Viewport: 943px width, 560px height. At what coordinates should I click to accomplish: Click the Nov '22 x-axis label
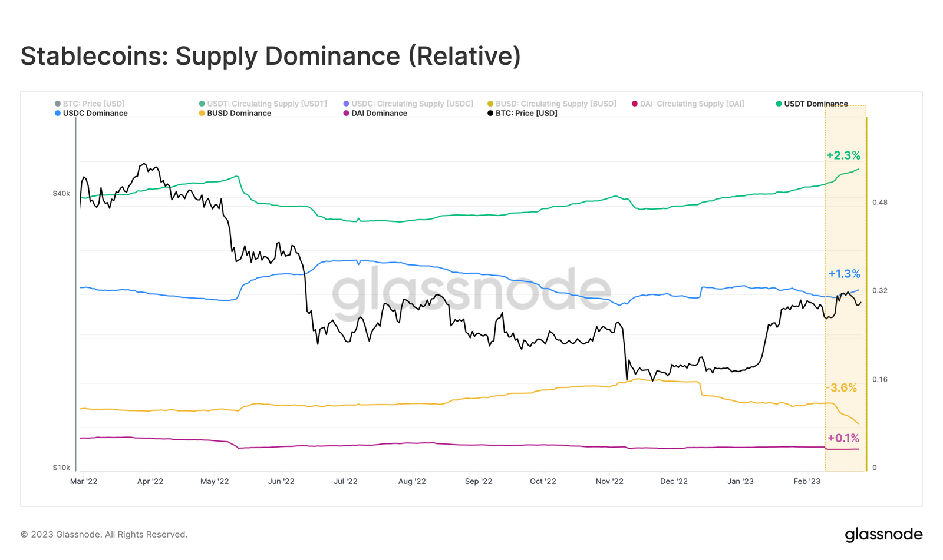[609, 481]
